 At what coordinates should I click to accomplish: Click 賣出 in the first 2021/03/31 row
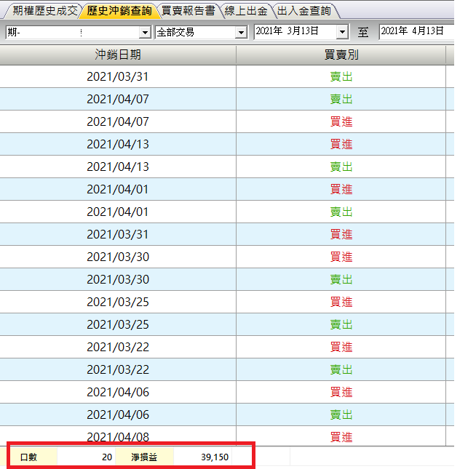341,77
